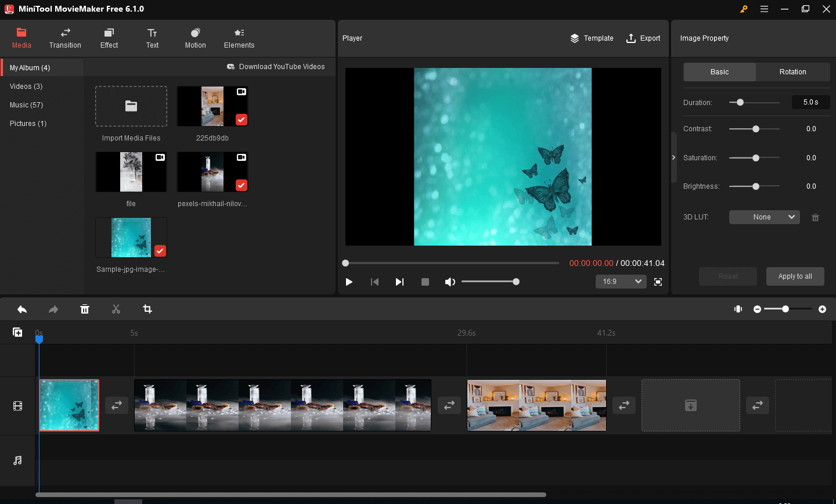Toggle the checkmark on the Sample-jpg-image thumbnail

[160, 251]
